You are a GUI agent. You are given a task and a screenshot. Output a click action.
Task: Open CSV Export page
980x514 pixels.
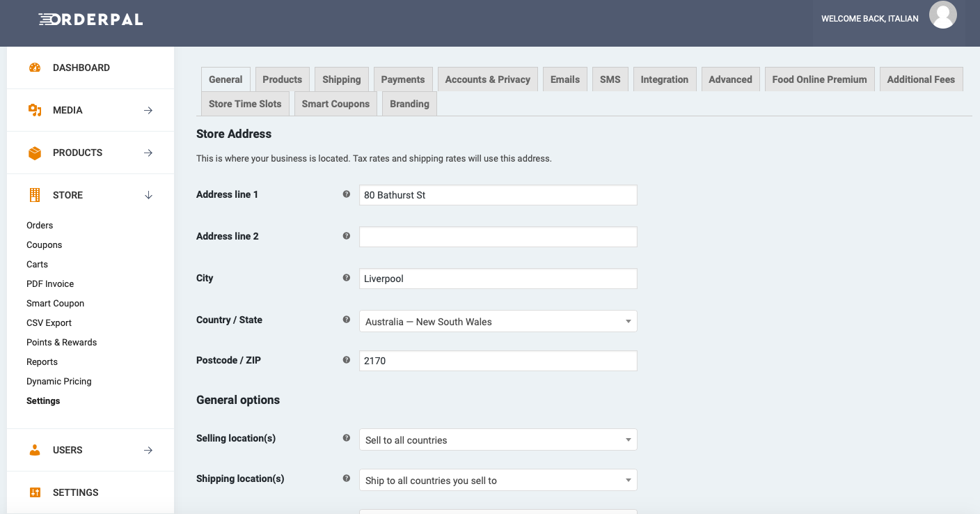click(x=49, y=322)
